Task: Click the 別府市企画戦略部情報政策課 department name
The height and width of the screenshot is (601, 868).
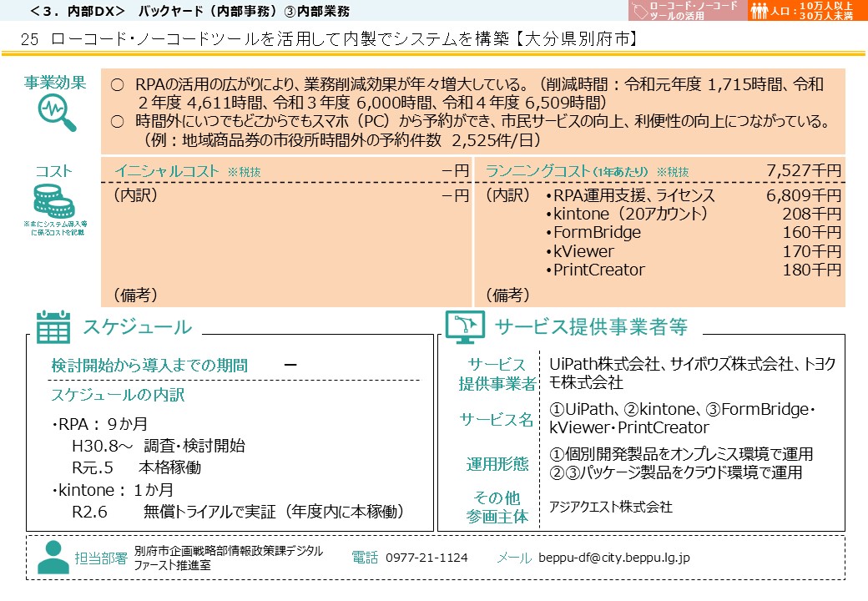Action: [x=228, y=558]
